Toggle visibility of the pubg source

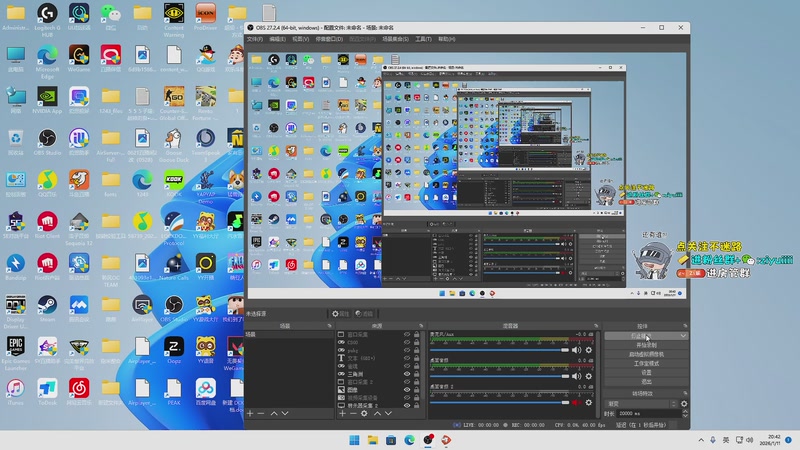pyautogui.click(x=407, y=351)
